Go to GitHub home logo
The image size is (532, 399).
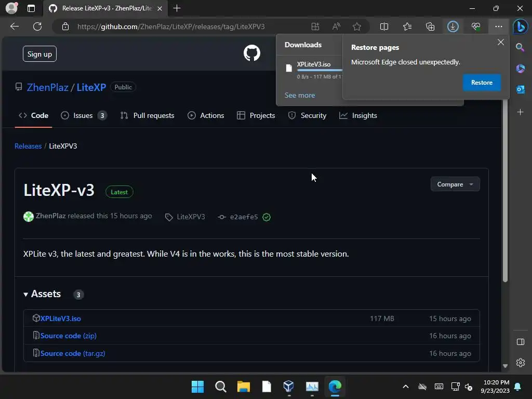(252, 54)
